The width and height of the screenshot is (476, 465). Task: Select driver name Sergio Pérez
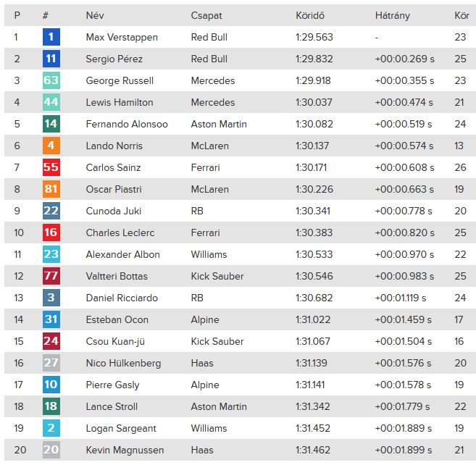coord(114,59)
